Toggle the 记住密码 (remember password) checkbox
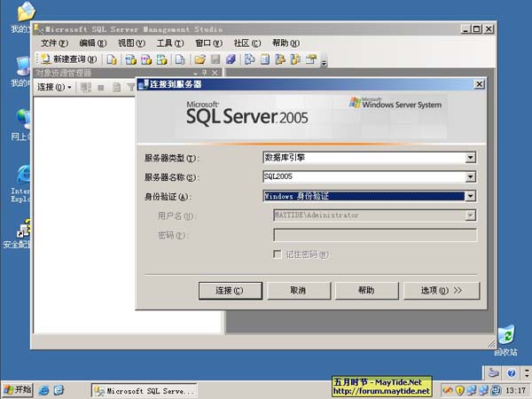Image resolution: width=532 pixels, height=399 pixels. 278,254
